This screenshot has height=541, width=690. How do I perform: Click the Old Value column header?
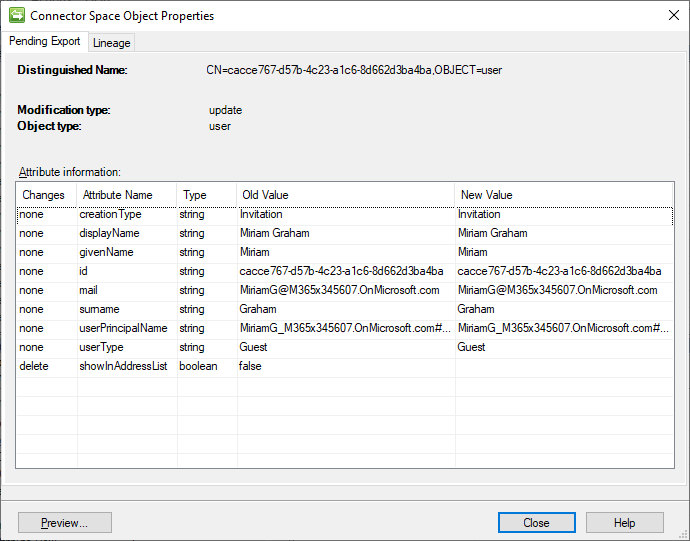(x=346, y=195)
